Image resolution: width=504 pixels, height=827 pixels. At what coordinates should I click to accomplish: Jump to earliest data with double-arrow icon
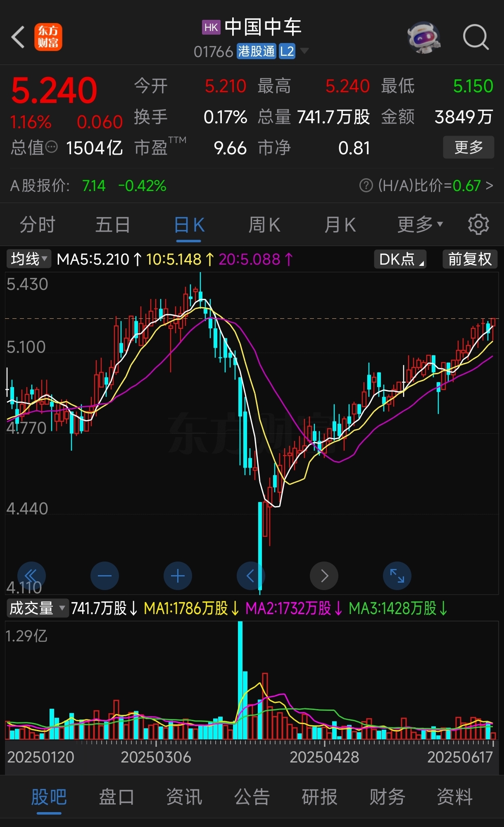31,576
